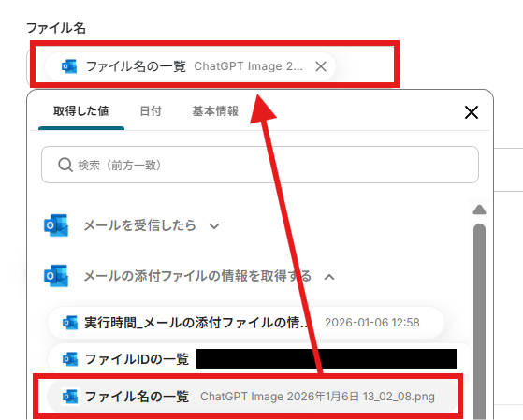Viewport: 523px width, 420px height.
Task: Close the value picker panel with the X
Action: click(x=472, y=112)
